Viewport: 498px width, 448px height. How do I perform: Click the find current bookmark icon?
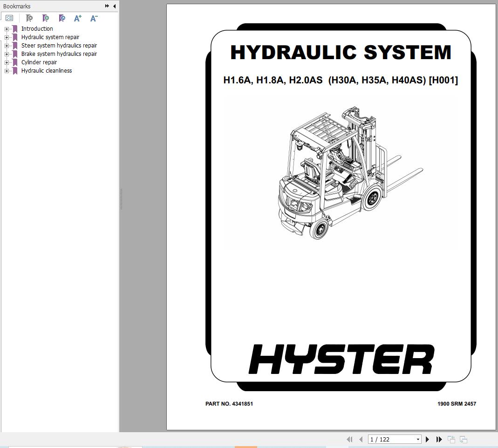62,18
